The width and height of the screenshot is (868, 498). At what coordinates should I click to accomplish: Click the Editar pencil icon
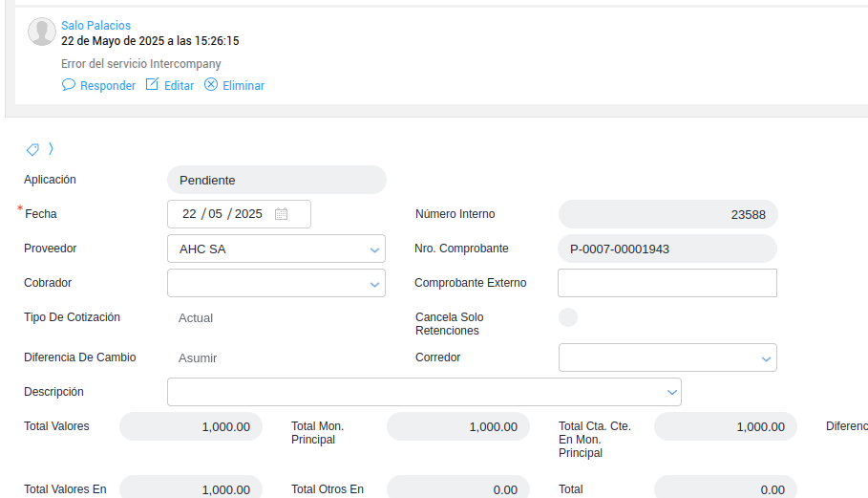[153, 85]
